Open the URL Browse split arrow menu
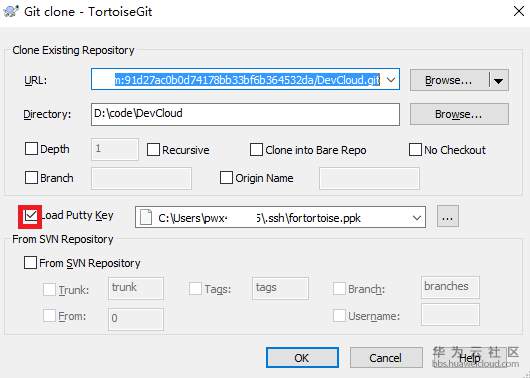The height and width of the screenshot is (378, 530). [499, 80]
